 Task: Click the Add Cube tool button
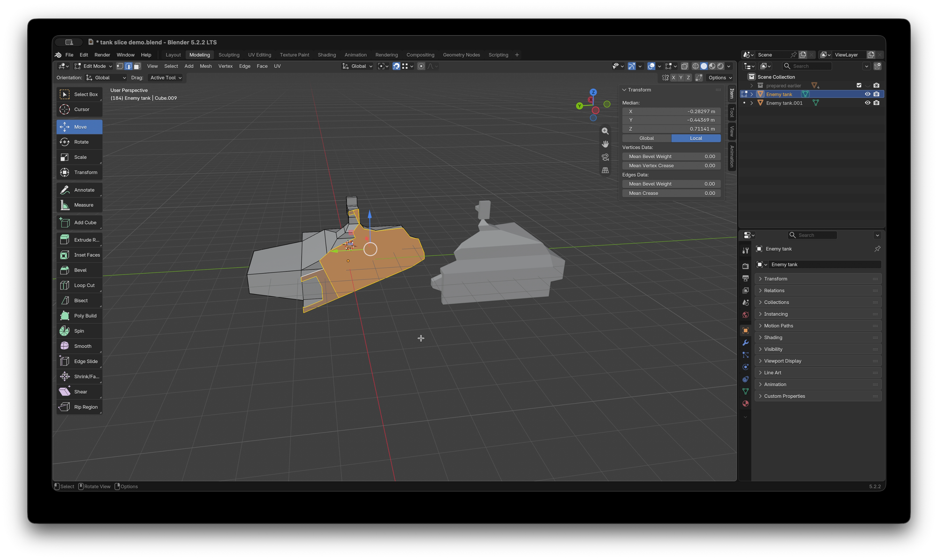pos(79,223)
